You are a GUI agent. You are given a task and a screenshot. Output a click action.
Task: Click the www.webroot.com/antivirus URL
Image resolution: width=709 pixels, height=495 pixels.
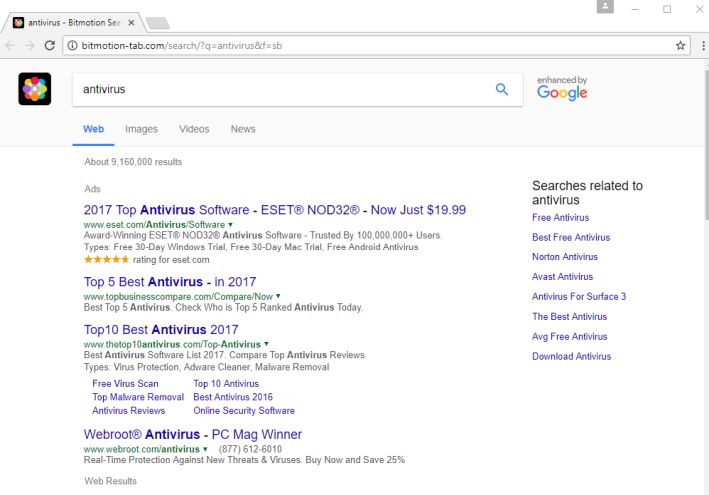click(x=142, y=449)
